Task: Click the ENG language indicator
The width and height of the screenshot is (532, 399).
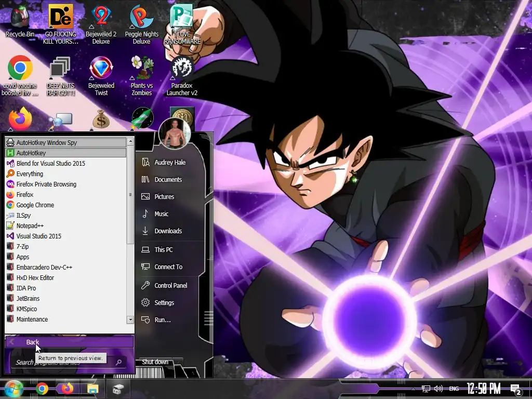Action: coord(454,389)
